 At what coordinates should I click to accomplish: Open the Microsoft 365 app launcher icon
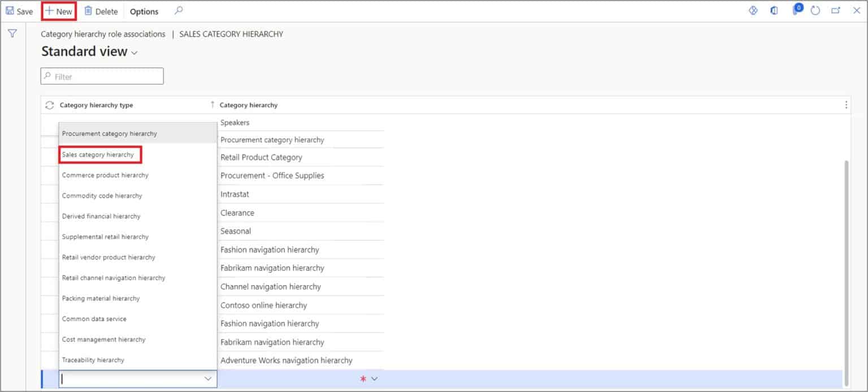774,10
